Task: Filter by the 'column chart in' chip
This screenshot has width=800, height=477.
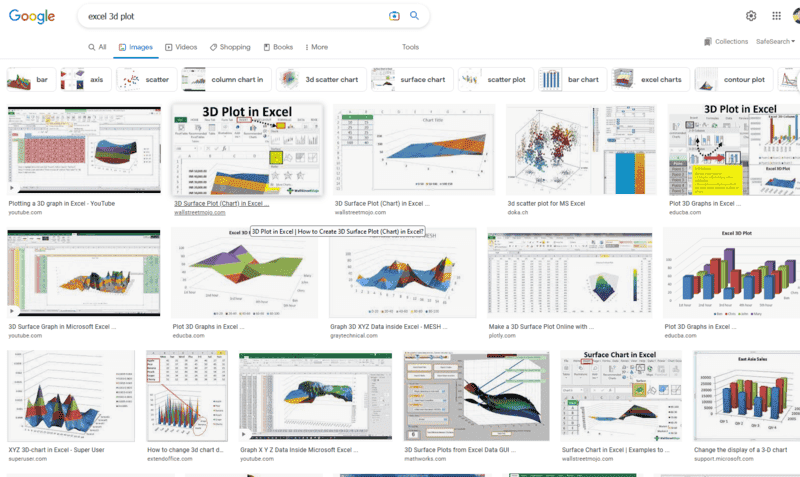Action: click(227, 80)
